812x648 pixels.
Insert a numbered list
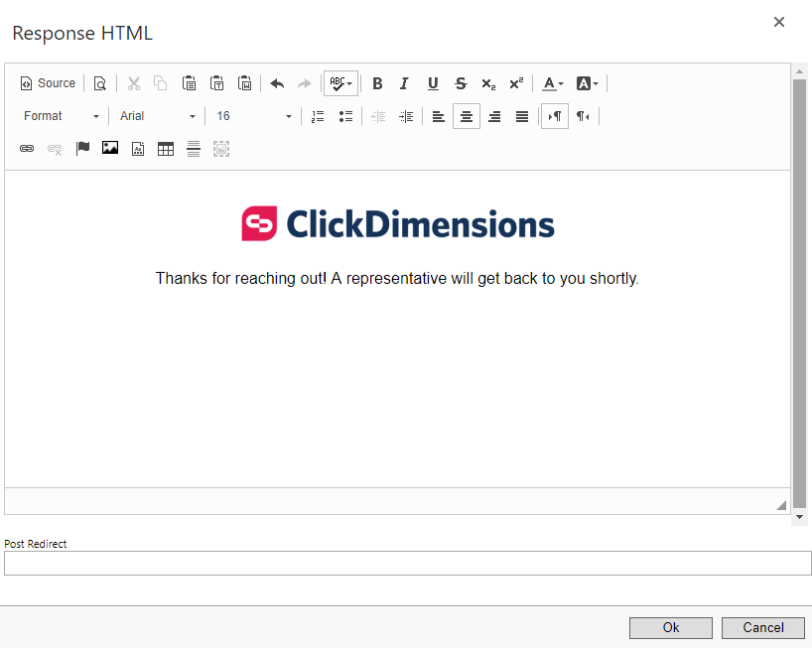[318, 116]
